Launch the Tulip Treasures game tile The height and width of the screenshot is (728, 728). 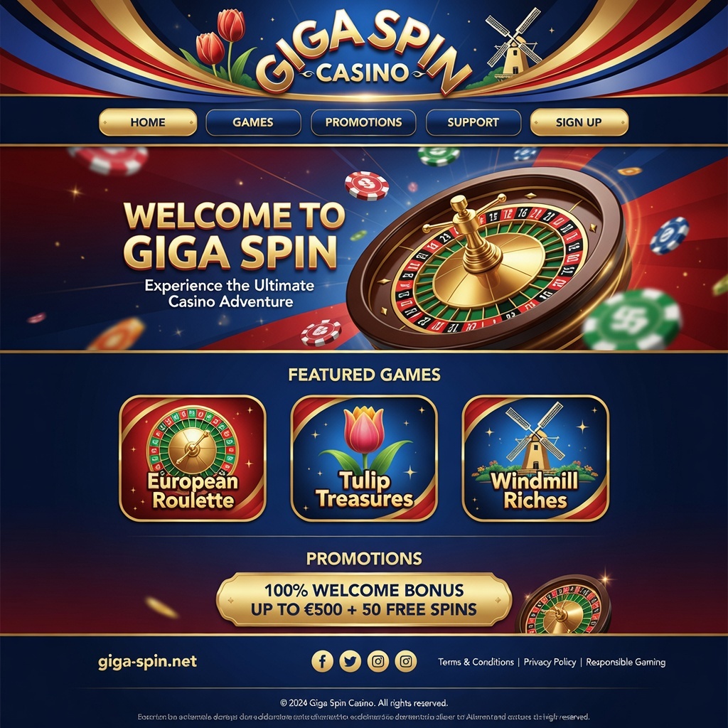click(x=364, y=459)
